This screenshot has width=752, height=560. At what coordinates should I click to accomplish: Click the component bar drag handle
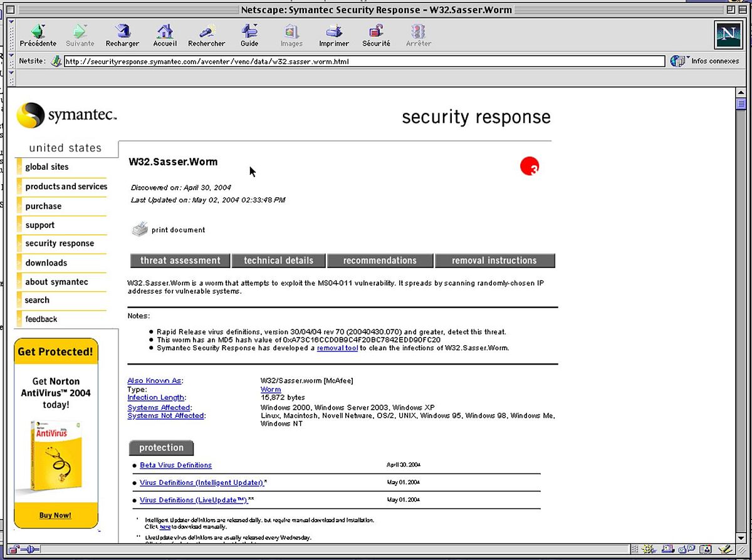pyautogui.click(x=635, y=549)
